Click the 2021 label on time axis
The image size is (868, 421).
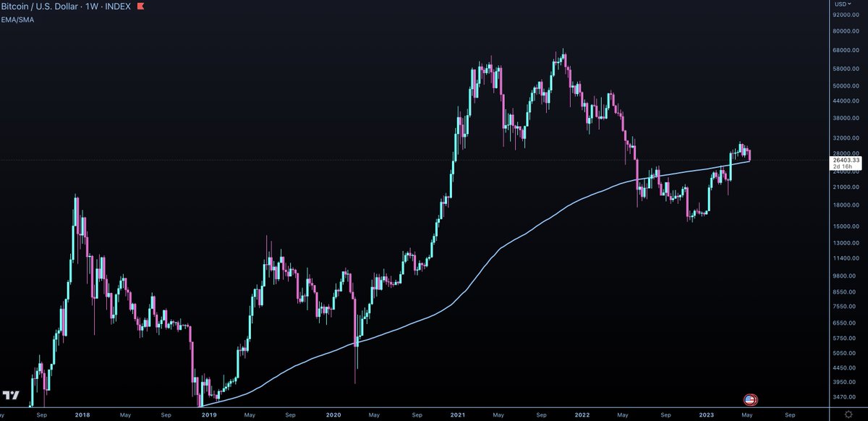click(457, 415)
